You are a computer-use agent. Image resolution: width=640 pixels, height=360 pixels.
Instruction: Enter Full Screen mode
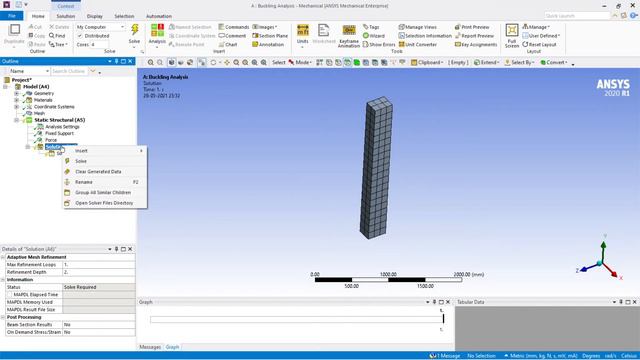(512, 36)
